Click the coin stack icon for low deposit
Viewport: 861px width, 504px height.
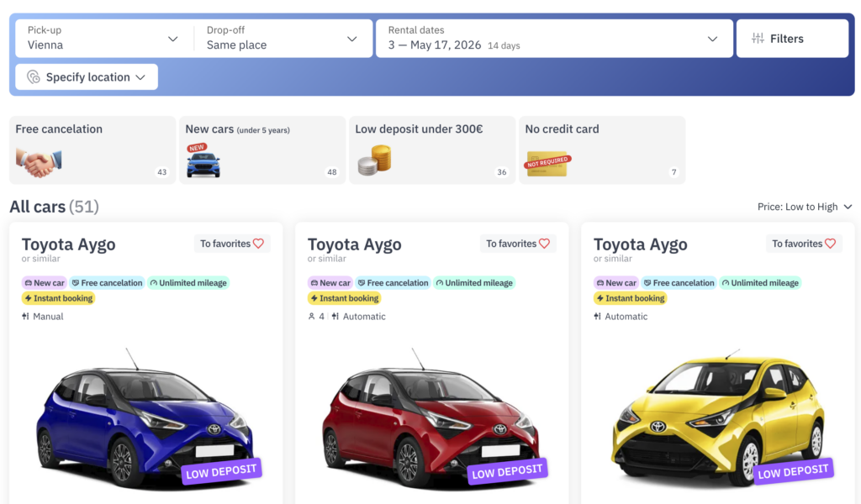pyautogui.click(x=374, y=160)
